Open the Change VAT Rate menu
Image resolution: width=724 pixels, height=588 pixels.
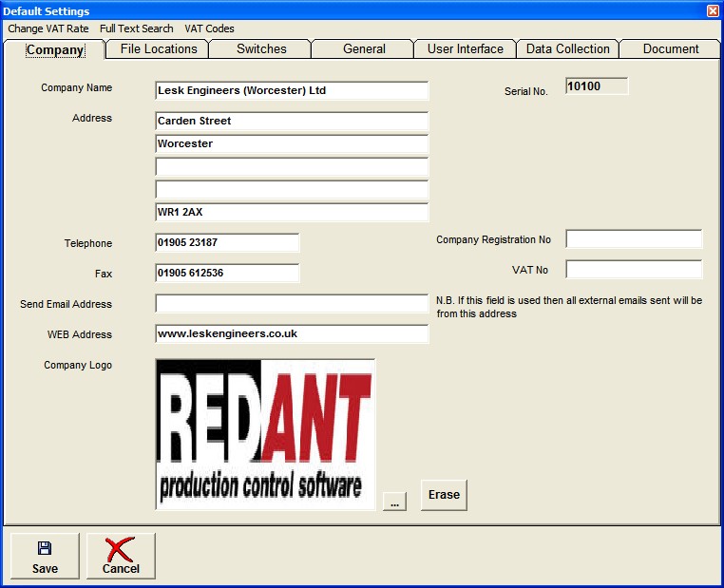48,28
